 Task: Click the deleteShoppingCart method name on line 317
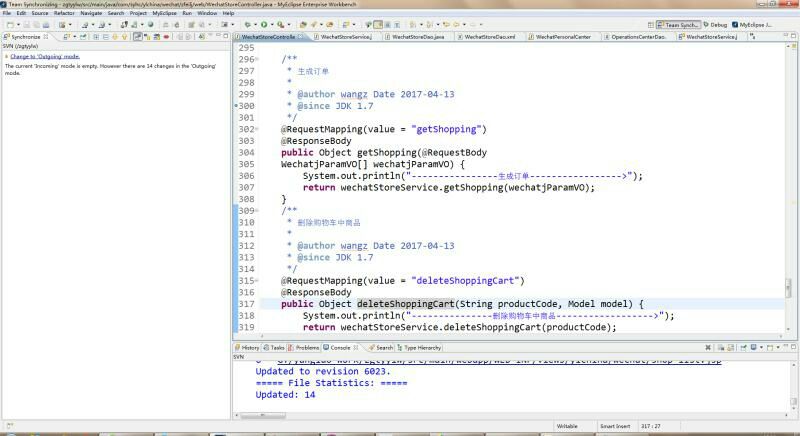(x=406, y=303)
